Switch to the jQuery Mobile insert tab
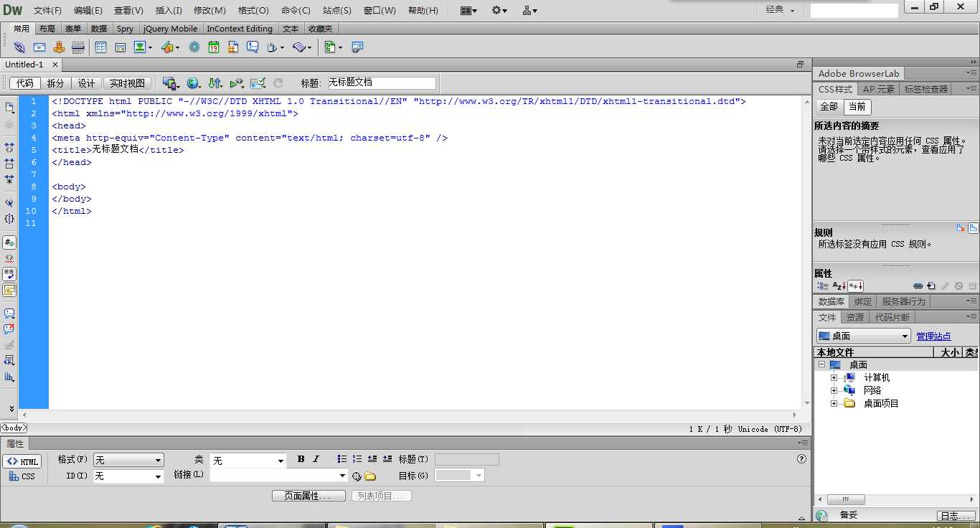 [x=171, y=29]
